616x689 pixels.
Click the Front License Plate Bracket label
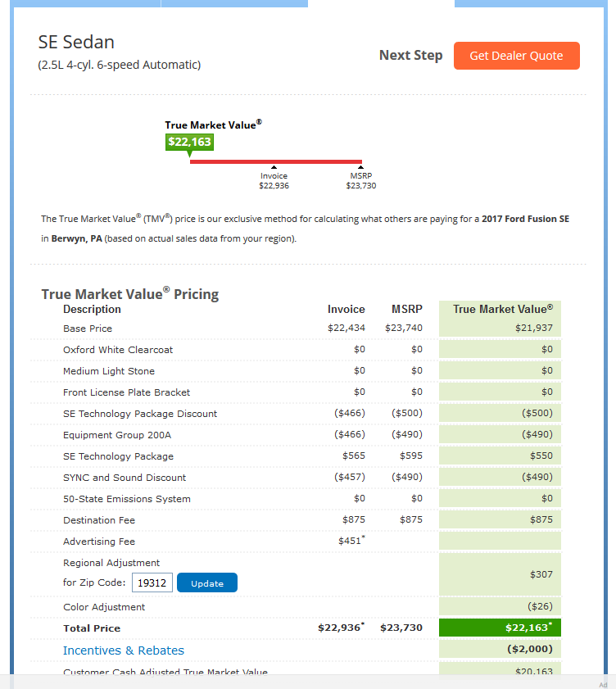tap(126, 392)
